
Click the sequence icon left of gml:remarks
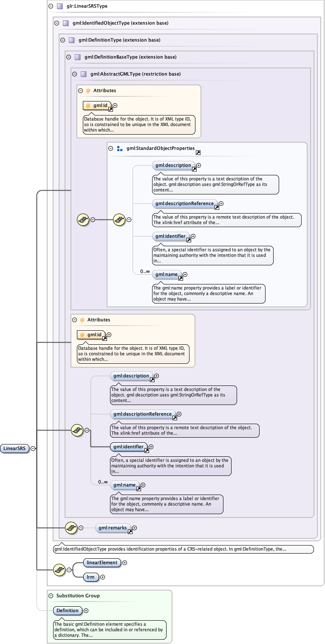pos(71,528)
